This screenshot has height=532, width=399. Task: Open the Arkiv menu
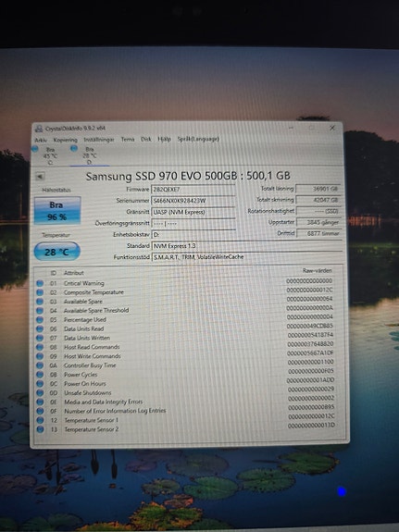41,140
